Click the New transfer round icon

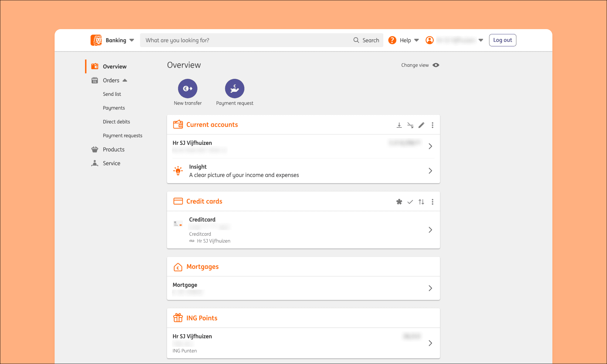coord(188,89)
